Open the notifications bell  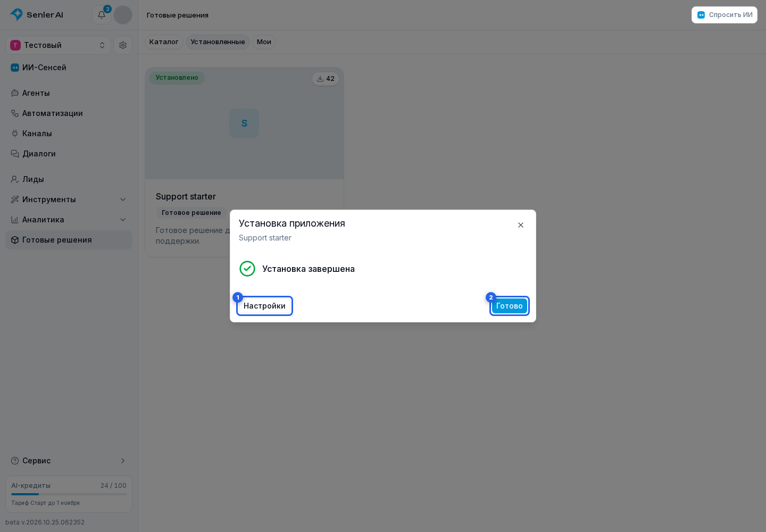(102, 15)
